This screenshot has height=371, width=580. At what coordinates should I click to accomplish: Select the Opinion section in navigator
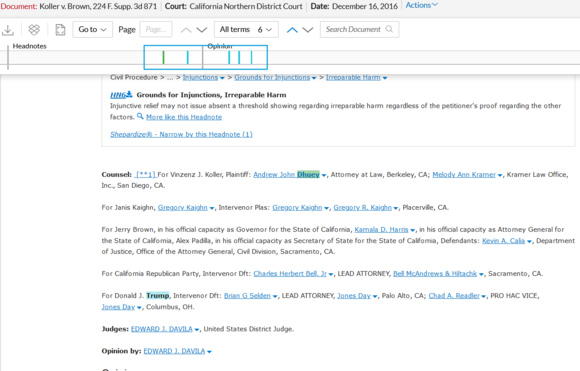(x=220, y=46)
